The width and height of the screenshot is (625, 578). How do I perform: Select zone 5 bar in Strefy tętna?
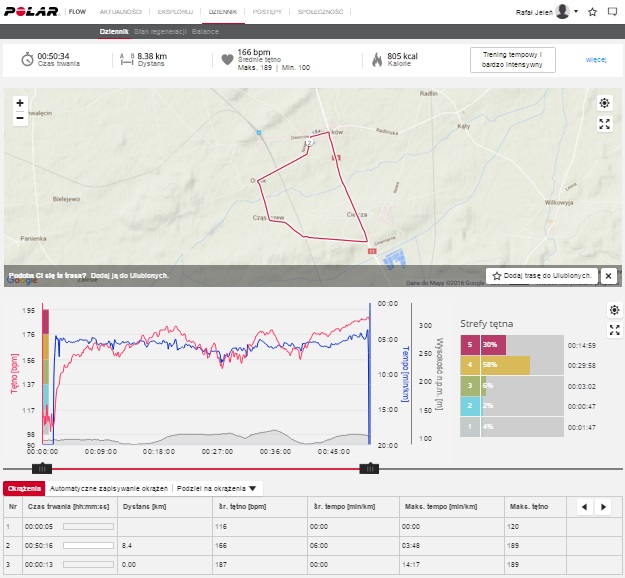[483, 345]
